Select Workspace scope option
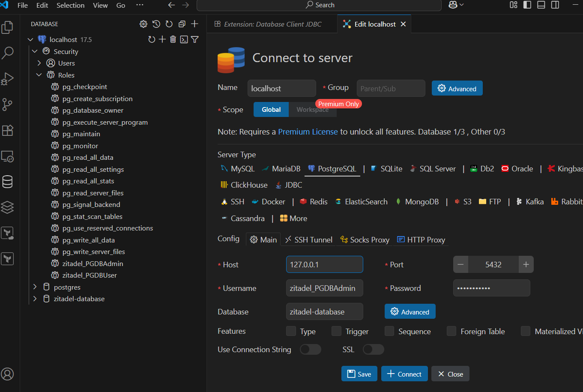Viewport: 583px width, 392px height. coord(312,110)
